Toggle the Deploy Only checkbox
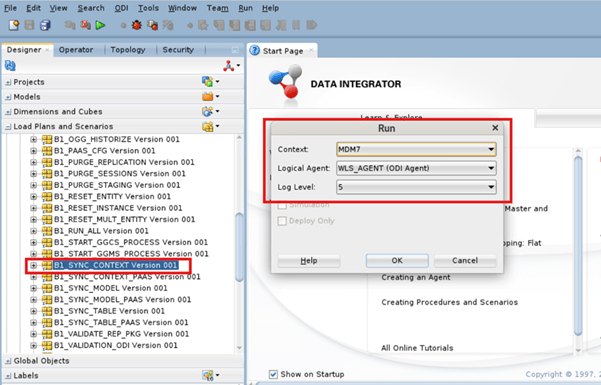601x385 pixels. point(282,221)
